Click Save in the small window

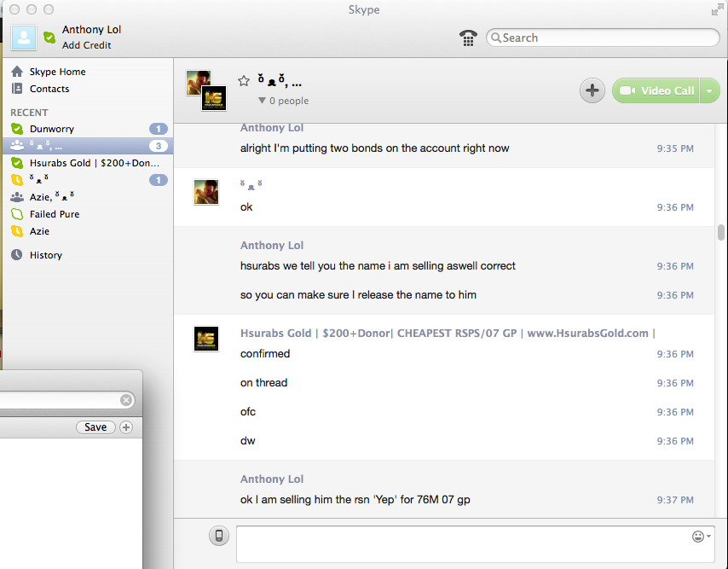[x=95, y=427]
